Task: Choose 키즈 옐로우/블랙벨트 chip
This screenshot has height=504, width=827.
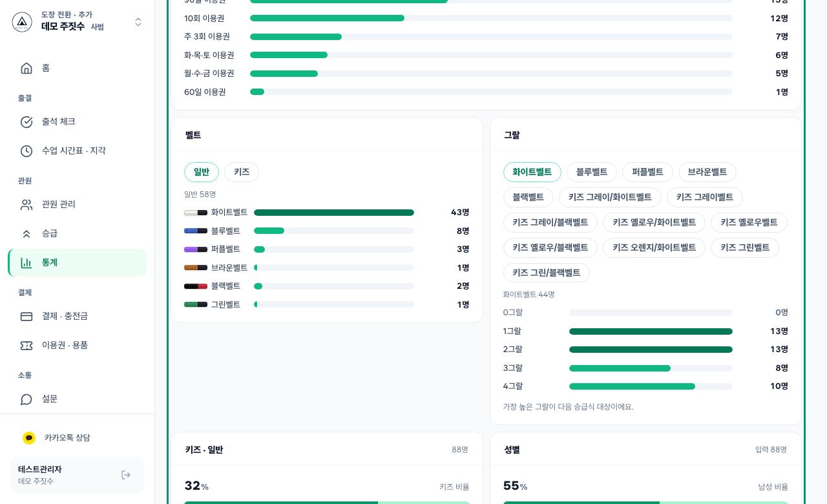Action: [x=550, y=247]
